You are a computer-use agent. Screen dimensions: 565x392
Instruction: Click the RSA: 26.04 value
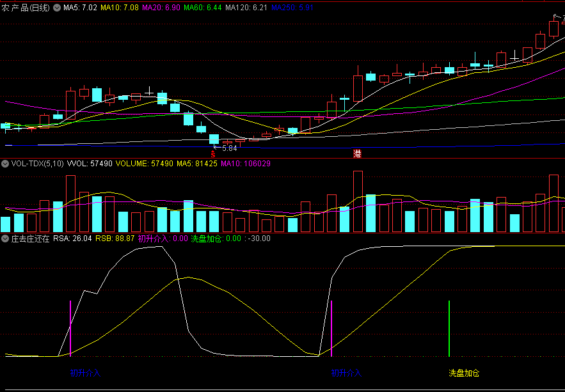pyautogui.click(x=72, y=239)
